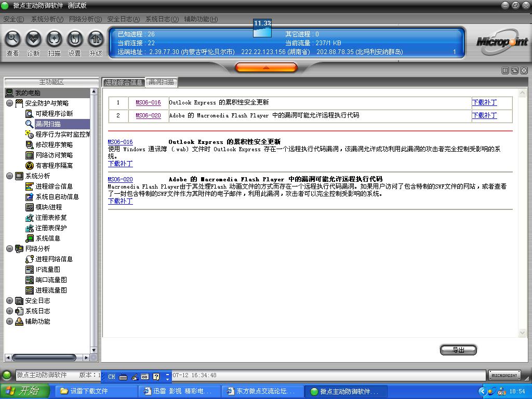
Task: Switch to the 进程综合信息 tab
Action: click(x=124, y=83)
